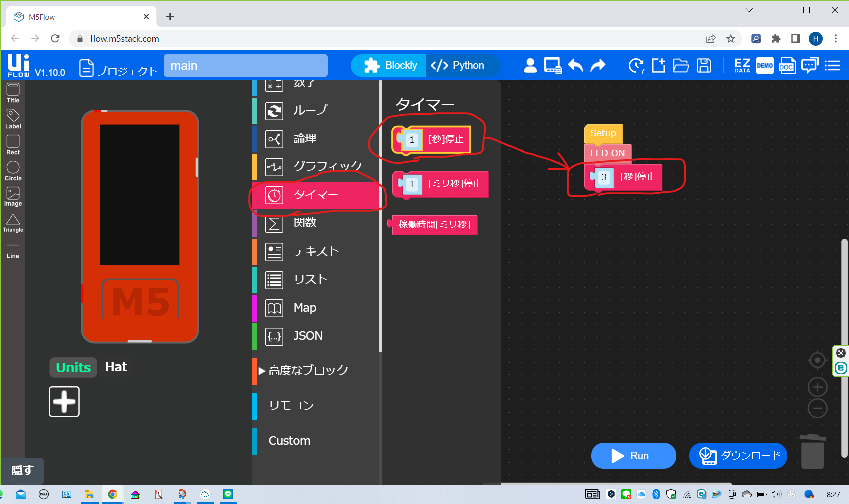
Task: Select the Line shape tool
Action: click(13, 250)
